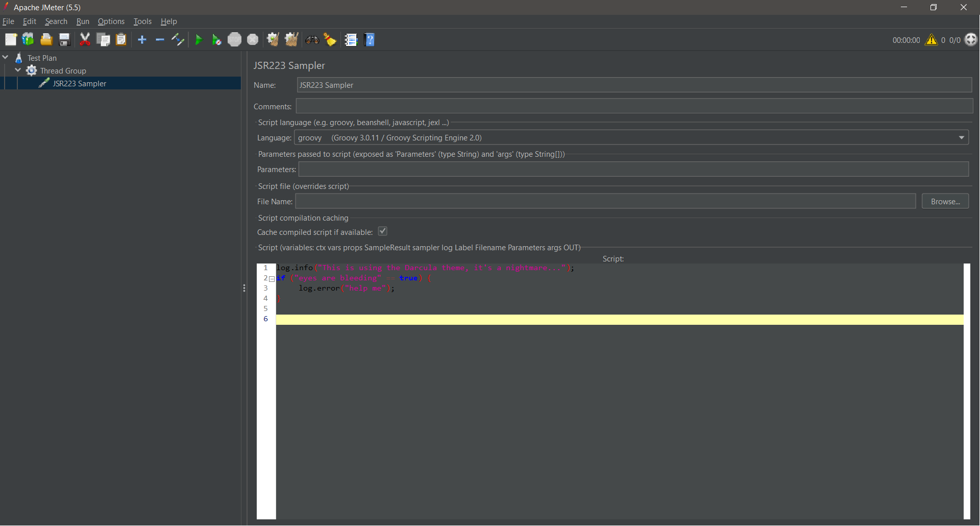Click the 0/0 active threads counter
Screen dimensions: 980x526
[x=954, y=40]
